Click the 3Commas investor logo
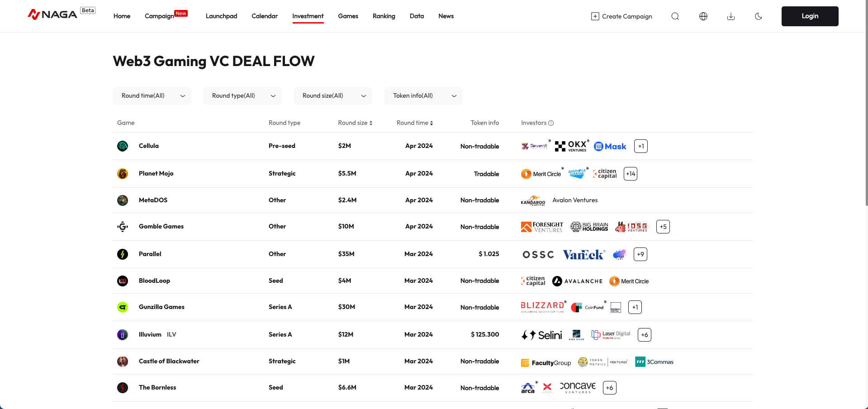 [x=654, y=362]
